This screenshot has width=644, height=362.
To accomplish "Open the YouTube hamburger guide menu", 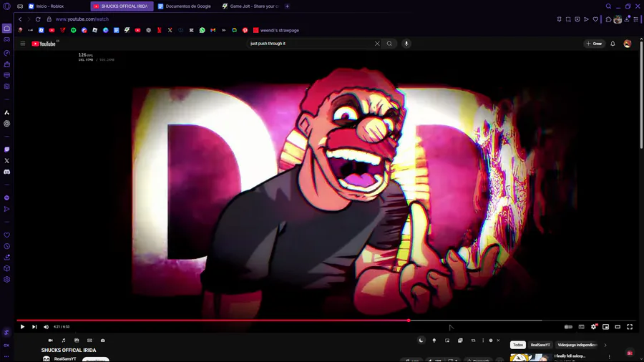I will coord(23,44).
